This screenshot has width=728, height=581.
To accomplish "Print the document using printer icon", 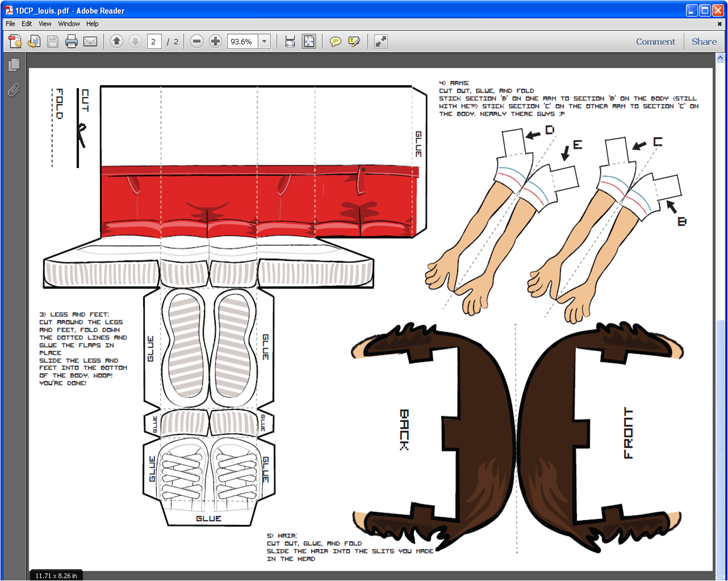I will (72, 41).
